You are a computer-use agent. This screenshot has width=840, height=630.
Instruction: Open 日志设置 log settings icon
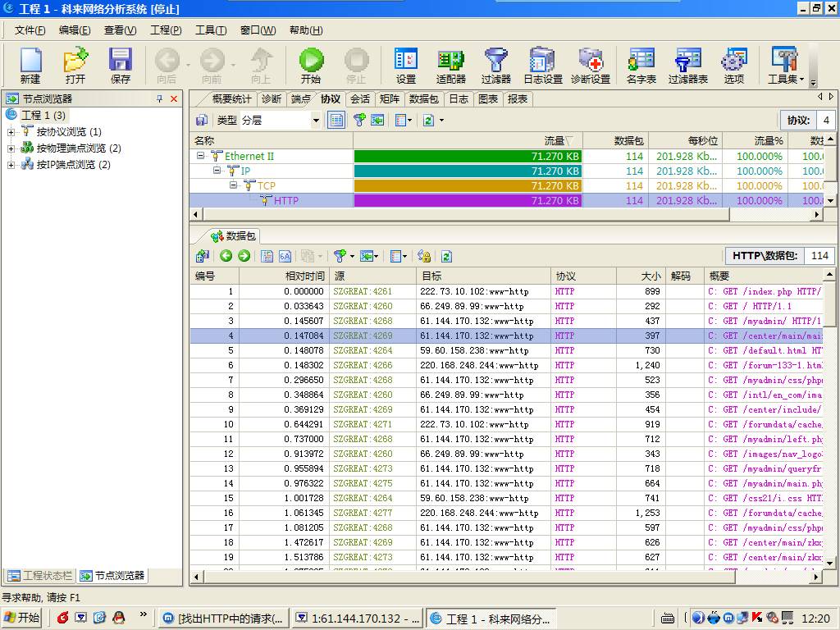542,65
